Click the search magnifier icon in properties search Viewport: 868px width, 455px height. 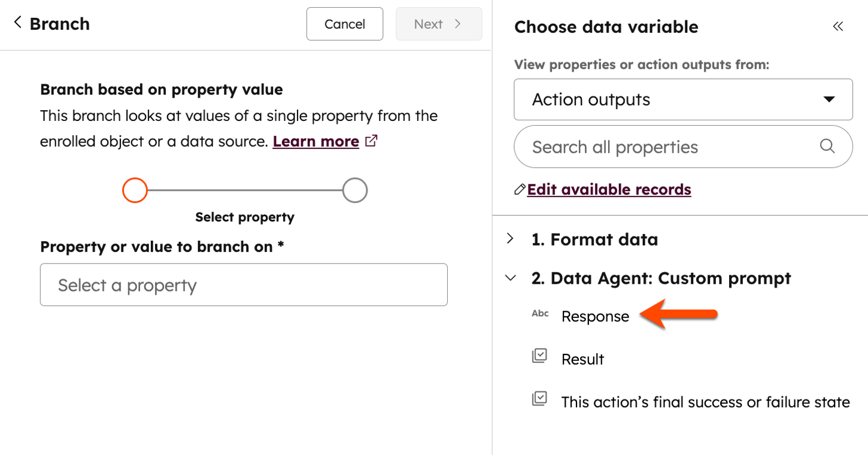(828, 146)
